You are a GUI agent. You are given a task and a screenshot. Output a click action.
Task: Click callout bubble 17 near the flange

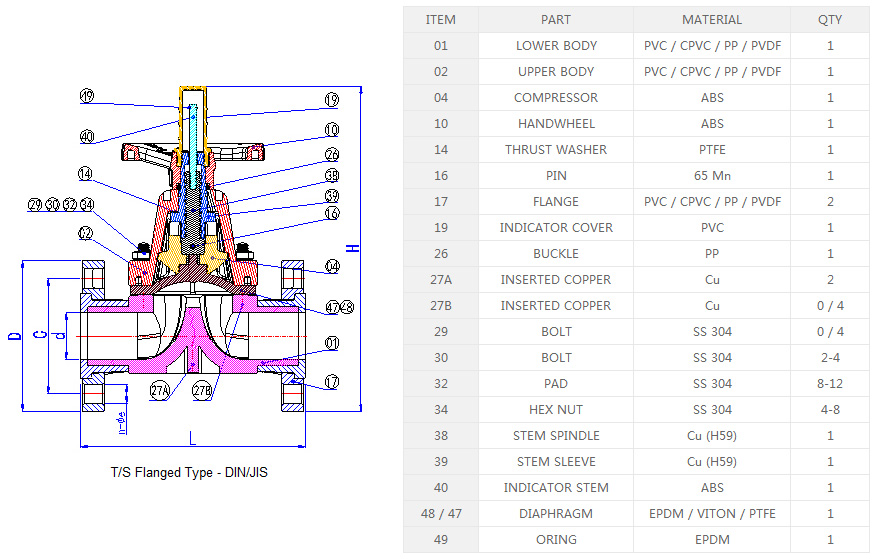point(331,381)
